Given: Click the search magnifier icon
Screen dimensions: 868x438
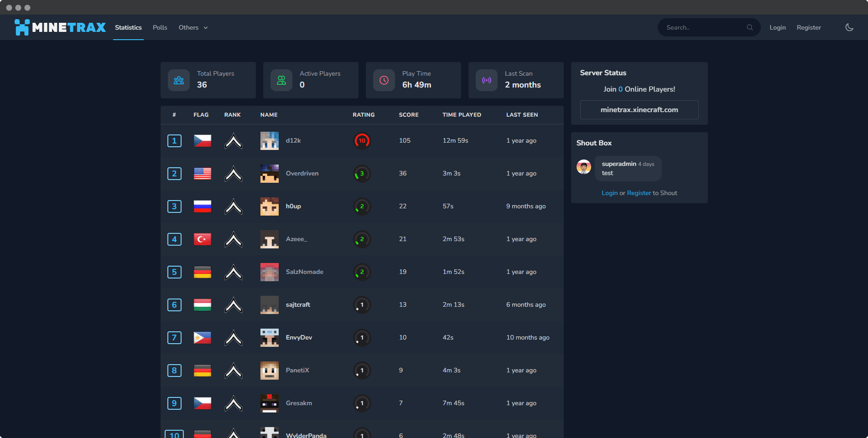Looking at the screenshot, I should 749,27.
